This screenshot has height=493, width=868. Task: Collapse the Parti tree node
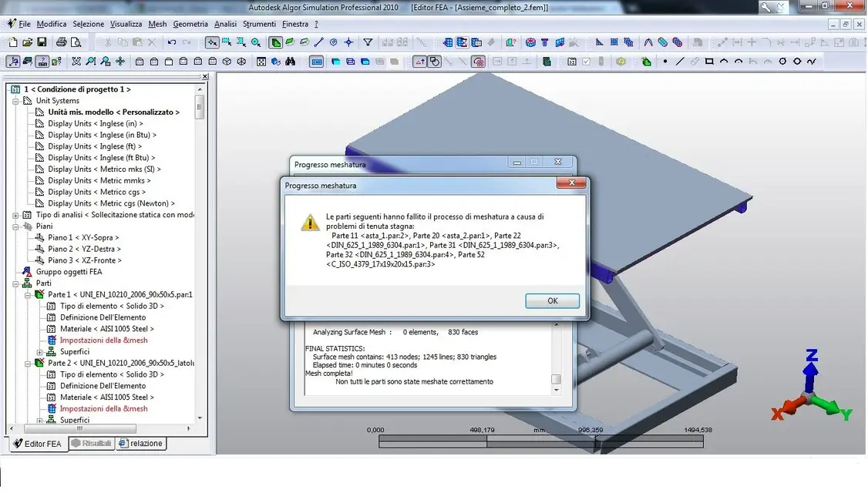pyautogui.click(x=16, y=283)
